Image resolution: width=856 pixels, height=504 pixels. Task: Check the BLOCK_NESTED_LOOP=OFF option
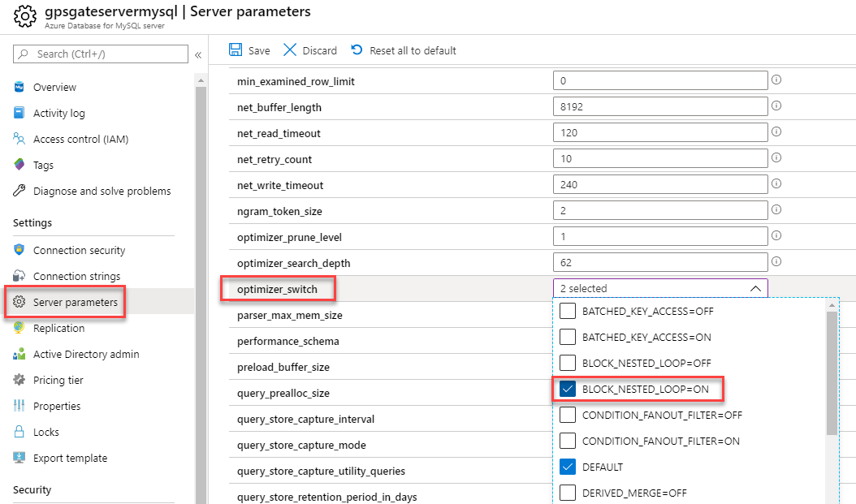pos(568,363)
